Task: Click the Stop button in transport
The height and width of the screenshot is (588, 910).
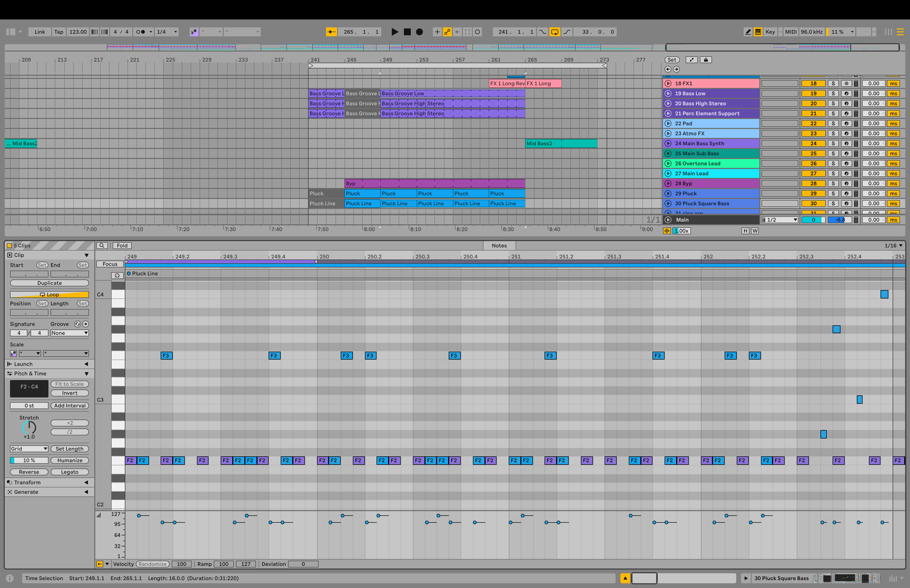Action: point(407,32)
